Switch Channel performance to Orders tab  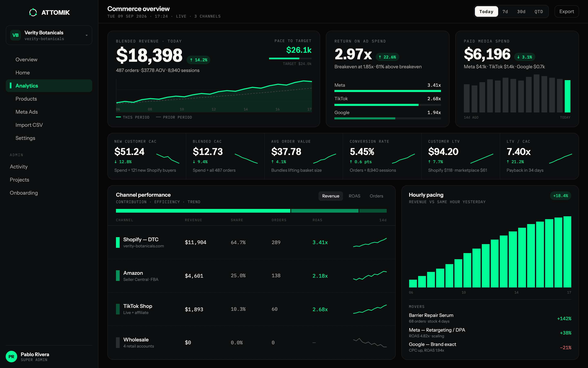(x=376, y=196)
